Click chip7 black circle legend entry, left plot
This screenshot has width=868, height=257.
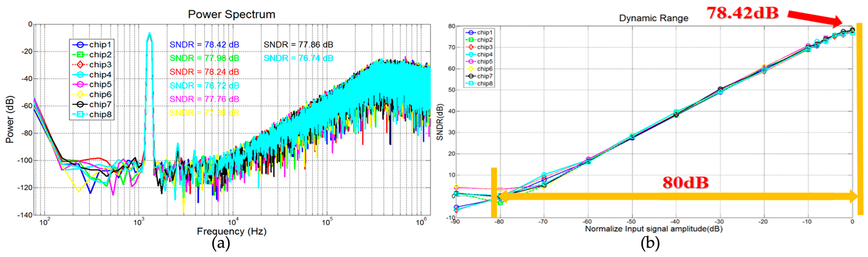[x=80, y=104]
